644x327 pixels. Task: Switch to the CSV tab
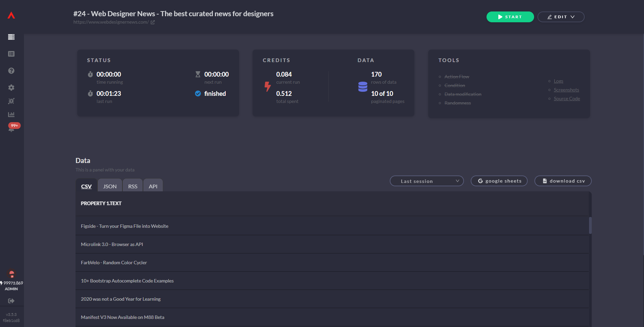click(86, 186)
